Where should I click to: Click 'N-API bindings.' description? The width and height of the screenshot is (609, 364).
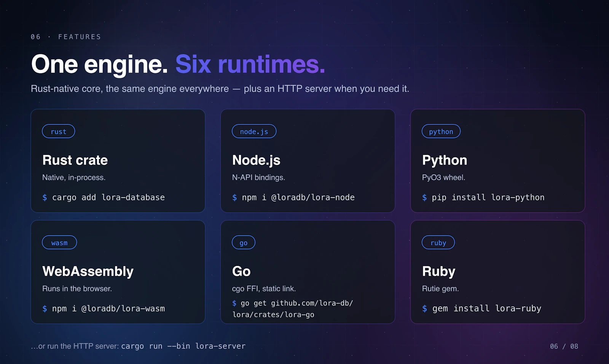click(258, 178)
